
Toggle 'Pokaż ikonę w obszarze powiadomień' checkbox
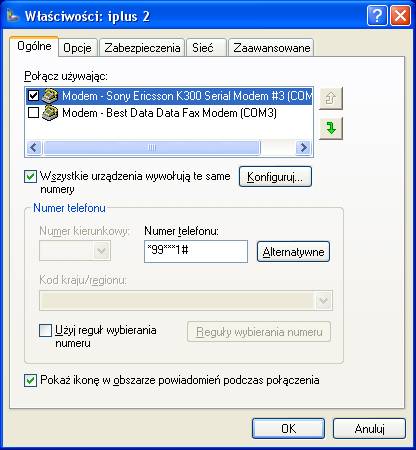30,380
